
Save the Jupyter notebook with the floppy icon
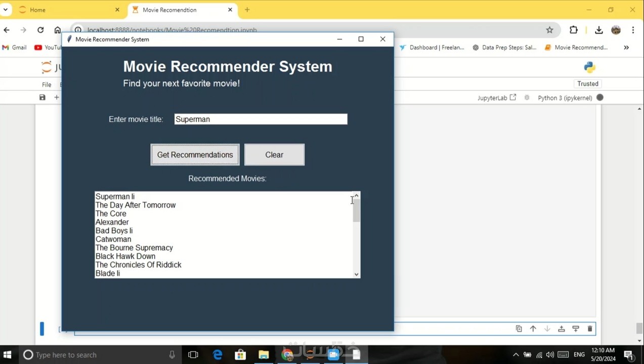(42, 97)
